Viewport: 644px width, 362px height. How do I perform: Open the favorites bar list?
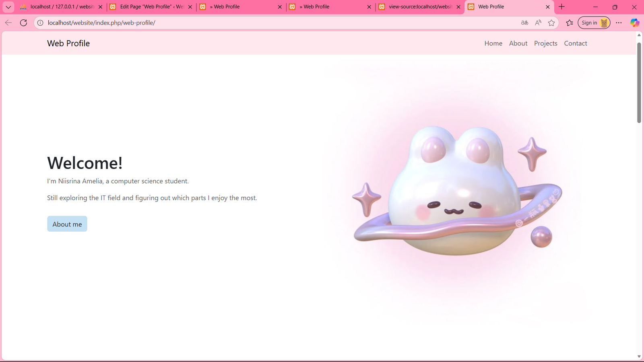click(x=569, y=23)
